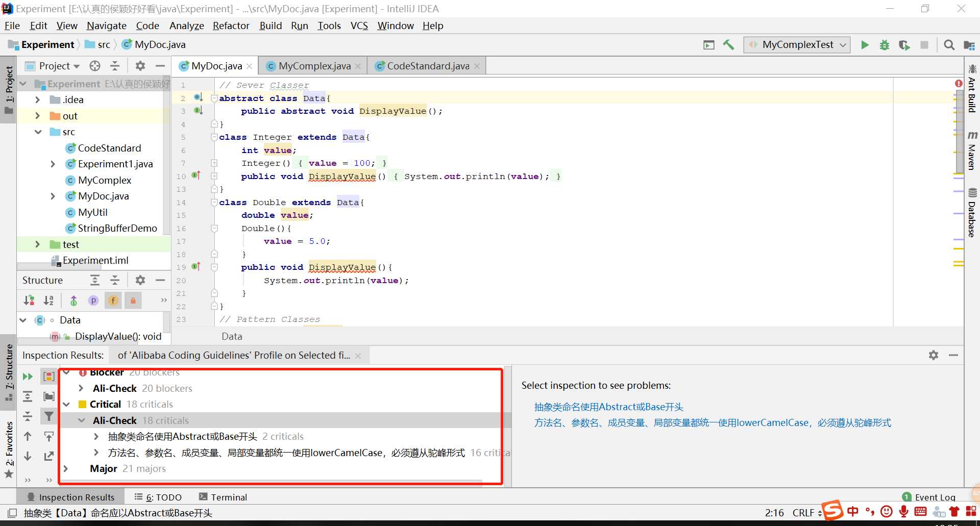The image size is (980, 526).
Task: Click the microphone icon in input method bar
Action: (x=904, y=511)
